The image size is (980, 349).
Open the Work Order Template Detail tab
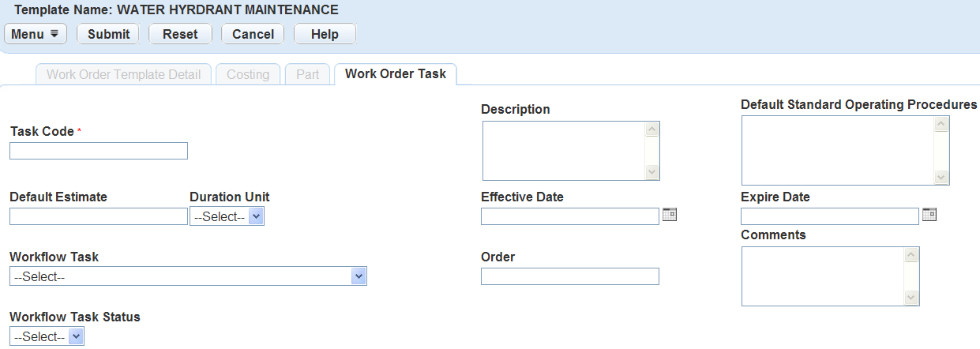coord(123,75)
